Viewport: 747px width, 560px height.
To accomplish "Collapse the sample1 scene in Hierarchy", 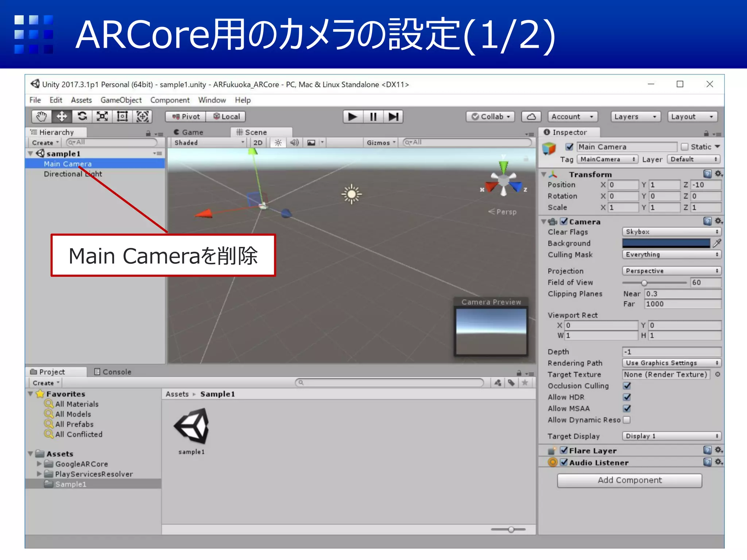I will (31, 153).
